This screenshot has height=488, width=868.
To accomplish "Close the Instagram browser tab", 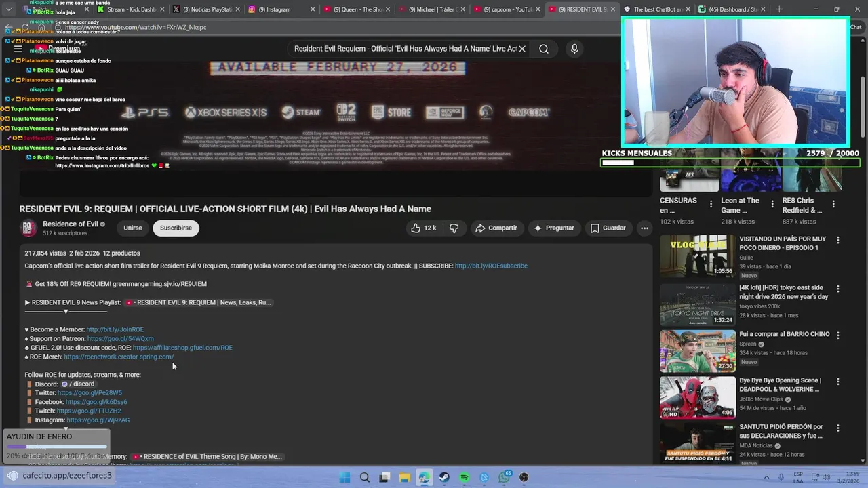I will 313,9.
